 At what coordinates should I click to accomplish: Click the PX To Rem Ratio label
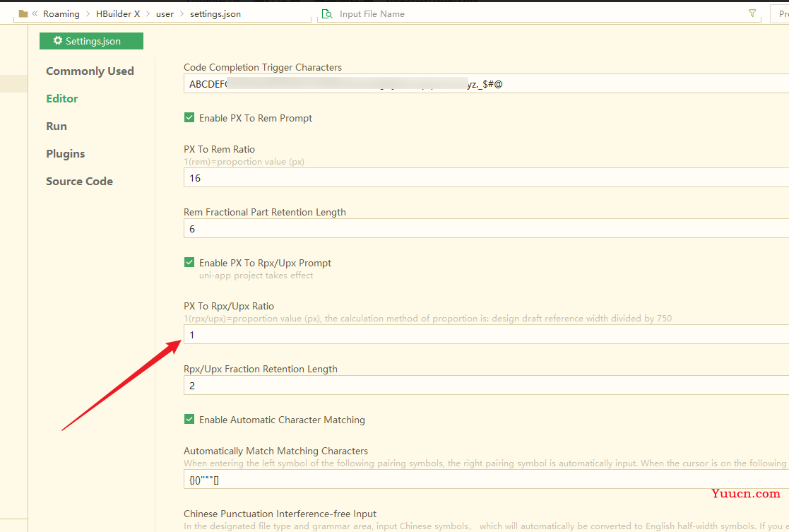pos(220,149)
